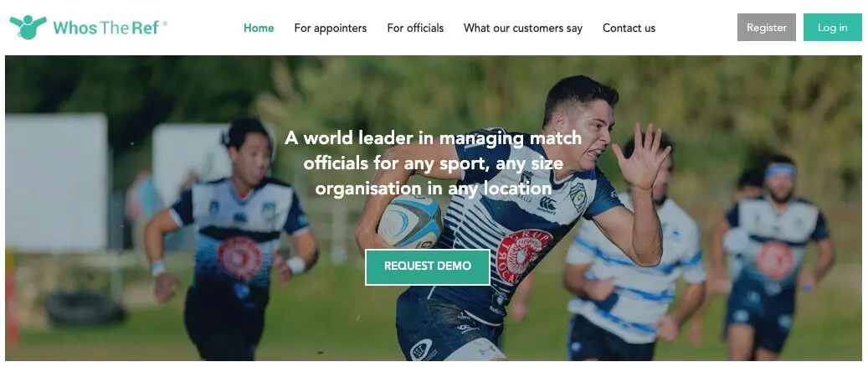The width and height of the screenshot is (868, 367).
Task: Click the green Log in button
Action: coord(833,27)
